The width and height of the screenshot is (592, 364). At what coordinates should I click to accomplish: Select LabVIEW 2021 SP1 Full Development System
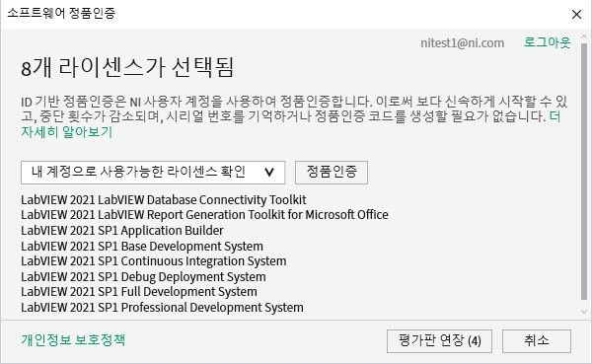click(139, 292)
